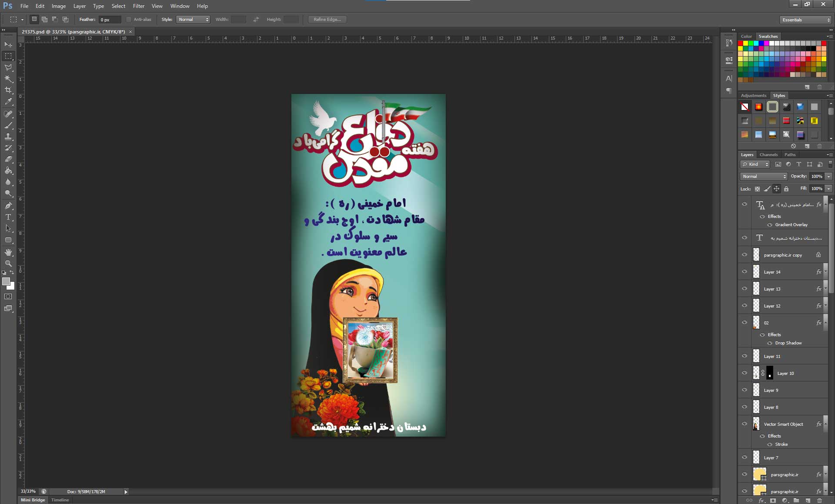This screenshot has width=835, height=504.
Task: Switch to the Color panel tab
Action: point(746,37)
